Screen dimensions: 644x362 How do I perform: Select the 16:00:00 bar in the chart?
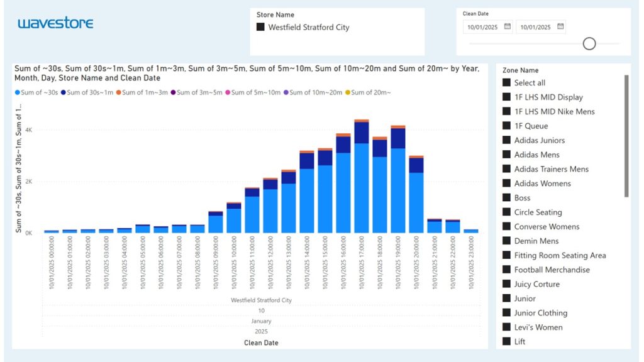tap(343, 183)
